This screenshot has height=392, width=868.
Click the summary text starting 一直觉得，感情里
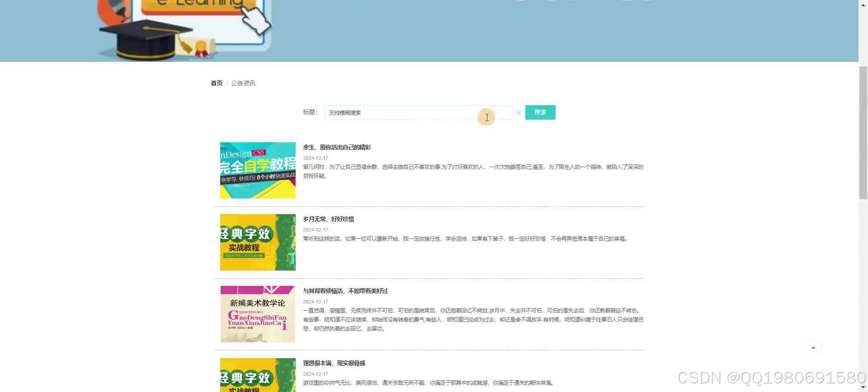(x=473, y=320)
